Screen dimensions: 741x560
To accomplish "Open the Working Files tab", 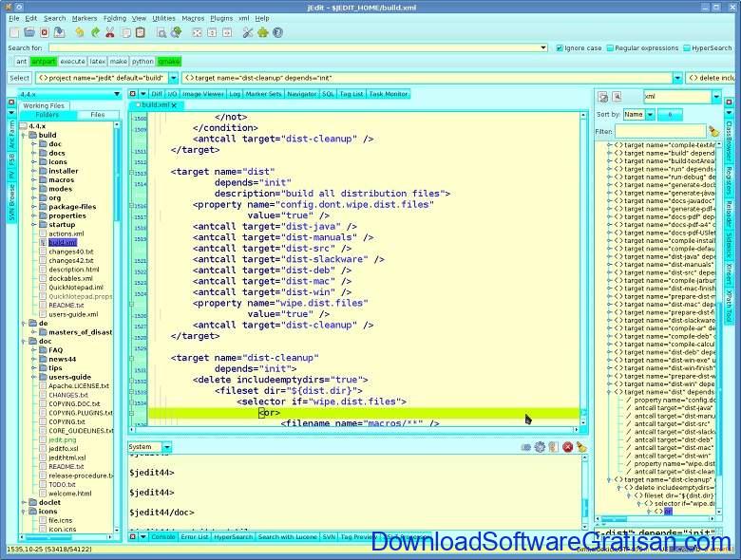I will pos(44,105).
